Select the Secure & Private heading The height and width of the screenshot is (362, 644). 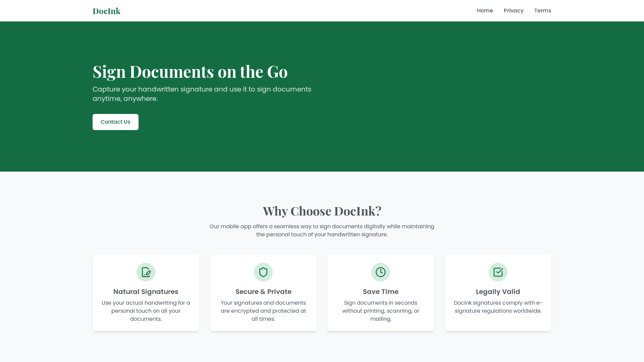coord(263,292)
